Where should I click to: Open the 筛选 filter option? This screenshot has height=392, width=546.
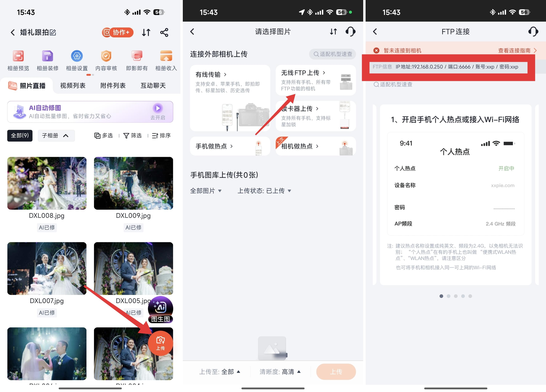point(132,136)
